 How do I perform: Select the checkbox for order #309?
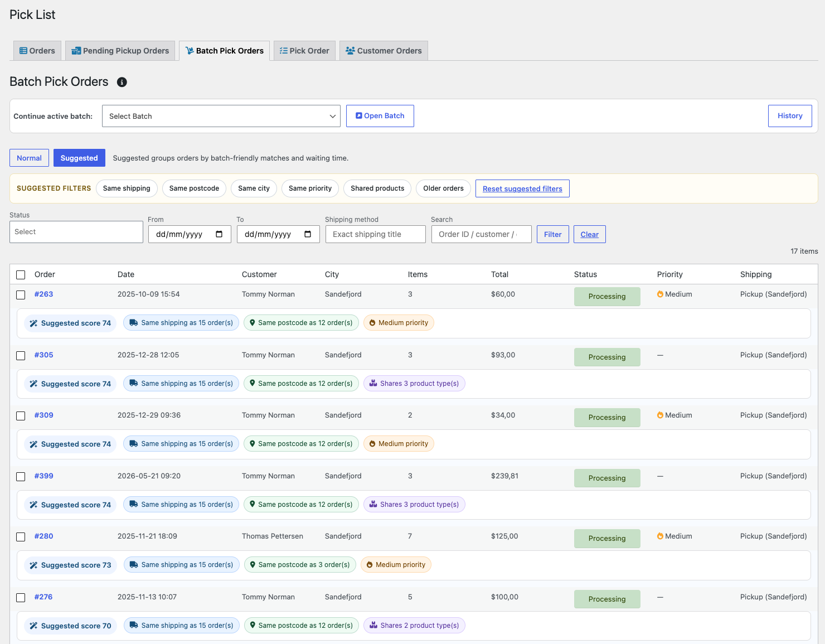click(x=21, y=416)
